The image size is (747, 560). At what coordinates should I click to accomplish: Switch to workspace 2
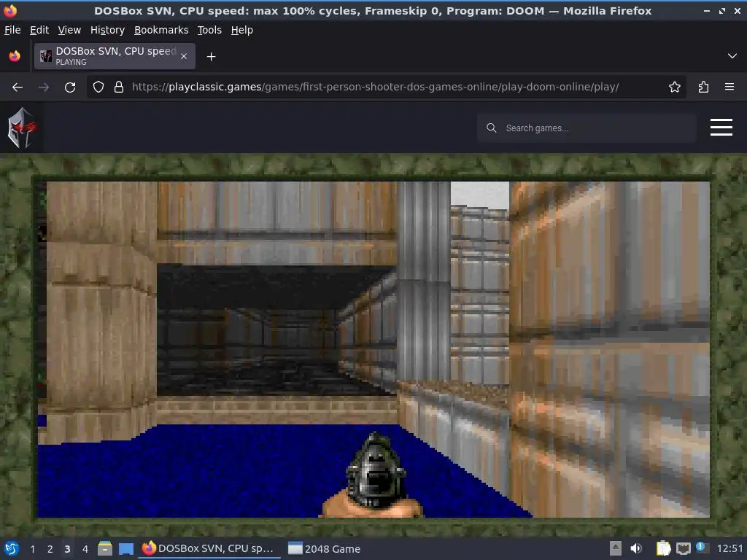50,549
